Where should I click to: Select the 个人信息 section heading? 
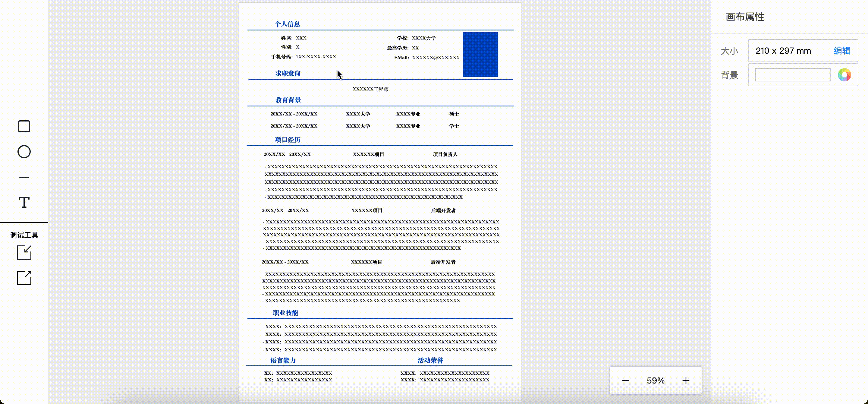(x=287, y=24)
